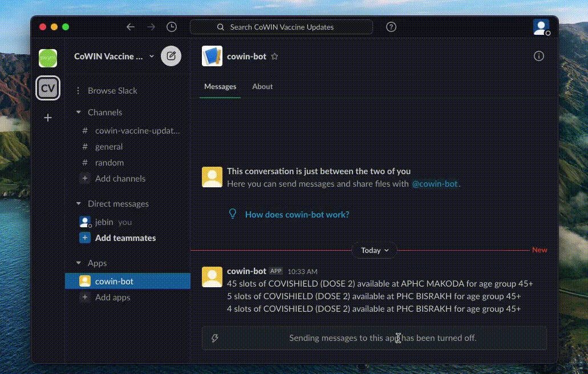Open the CoWIN Vaccine workspace menu

[x=114, y=57]
